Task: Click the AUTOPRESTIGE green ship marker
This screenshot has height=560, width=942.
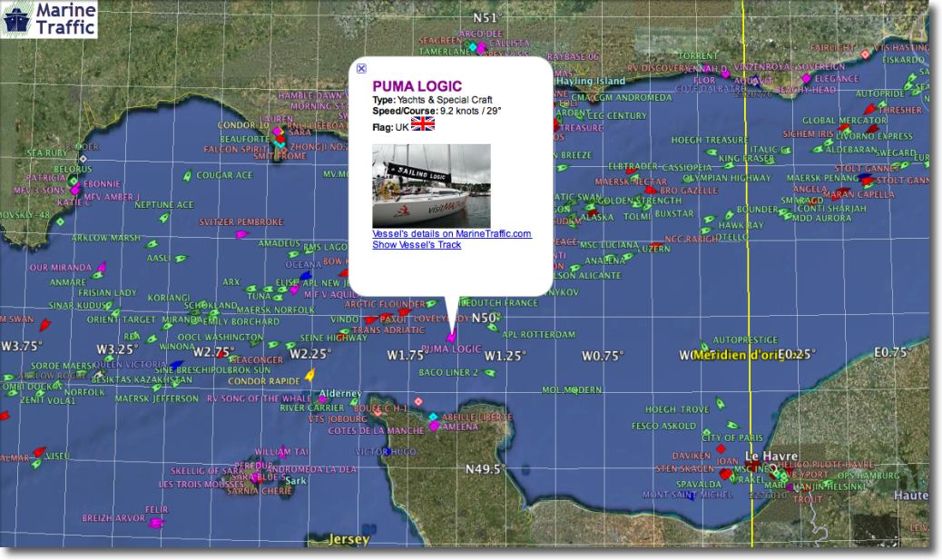Action: tap(705, 347)
